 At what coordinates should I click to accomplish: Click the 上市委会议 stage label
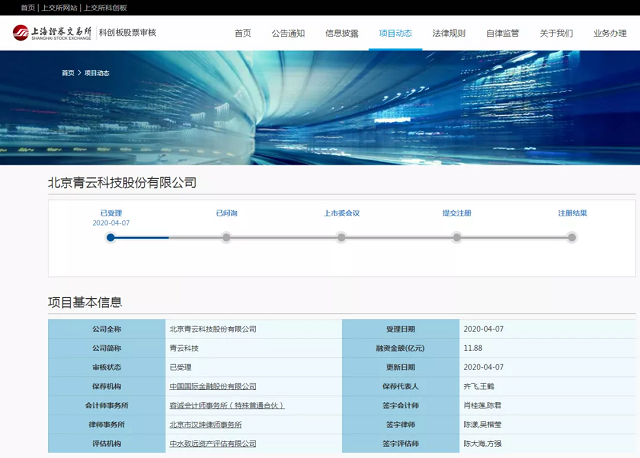coord(342,213)
